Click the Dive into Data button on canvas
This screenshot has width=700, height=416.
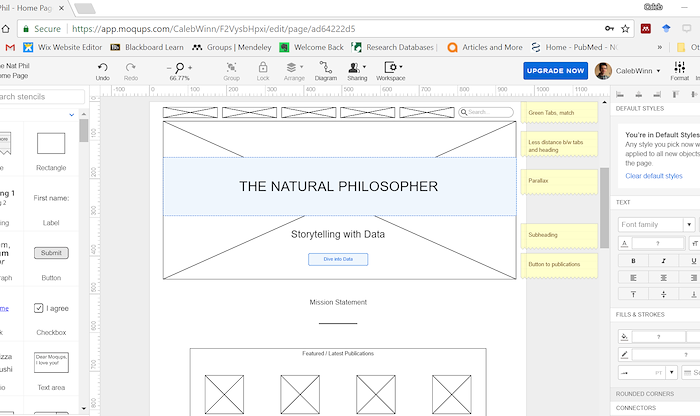[x=338, y=259]
